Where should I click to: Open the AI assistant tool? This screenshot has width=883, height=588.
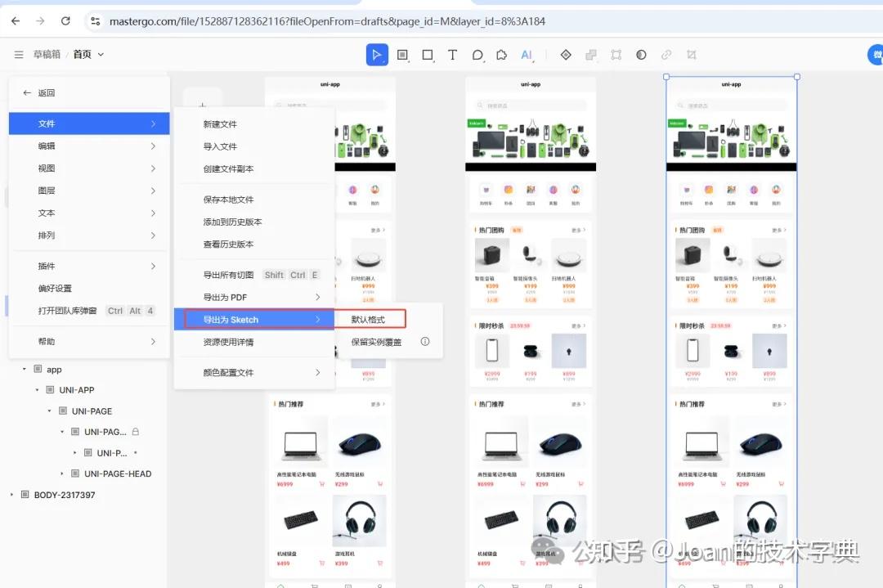click(x=527, y=55)
